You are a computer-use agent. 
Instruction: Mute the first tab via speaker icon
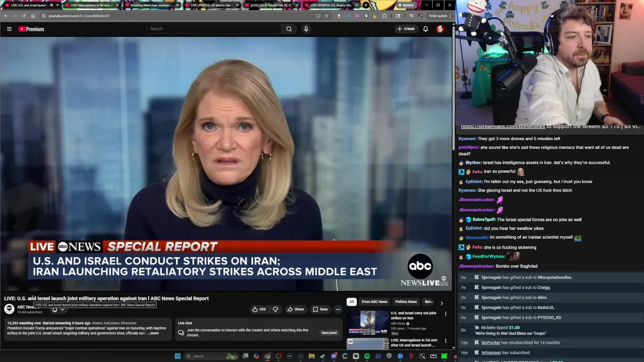(51, 5)
